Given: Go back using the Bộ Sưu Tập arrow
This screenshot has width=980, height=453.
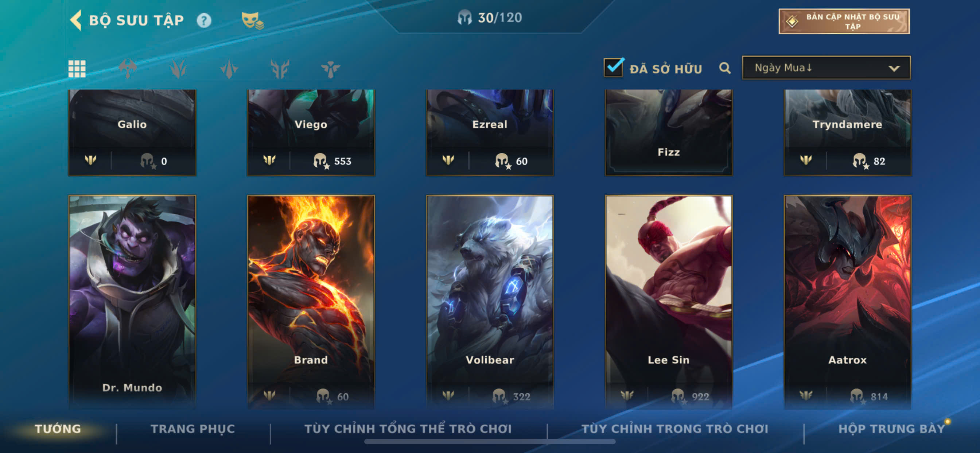Looking at the screenshot, I should (x=76, y=20).
